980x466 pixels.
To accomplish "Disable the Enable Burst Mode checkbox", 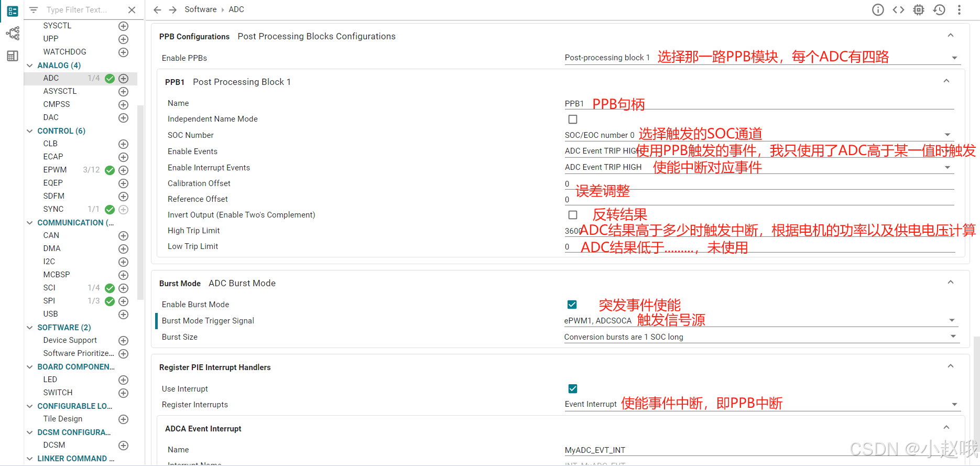I will 572,305.
